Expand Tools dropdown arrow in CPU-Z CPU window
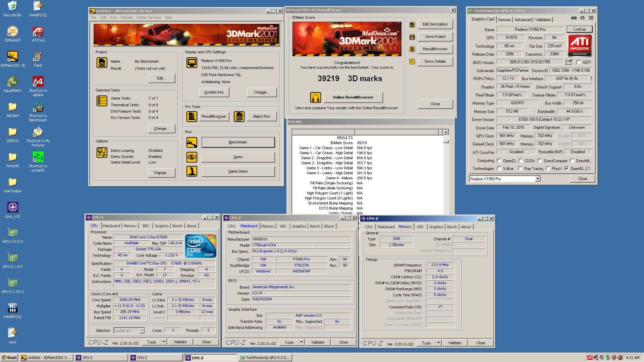The height and width of the screenshot is (362, 644). coord(164,342)
